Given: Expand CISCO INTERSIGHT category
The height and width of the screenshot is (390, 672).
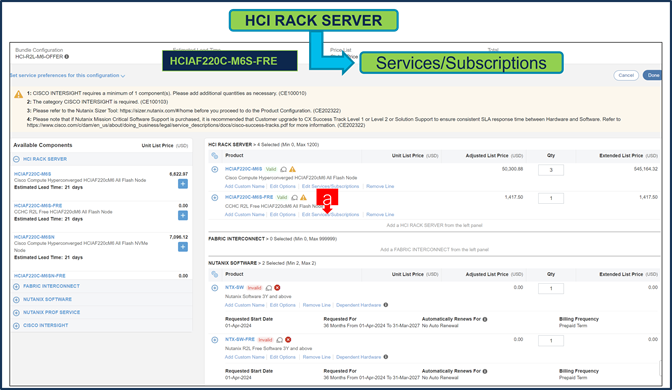Looking at the screenshot, I should pos(16,326).
